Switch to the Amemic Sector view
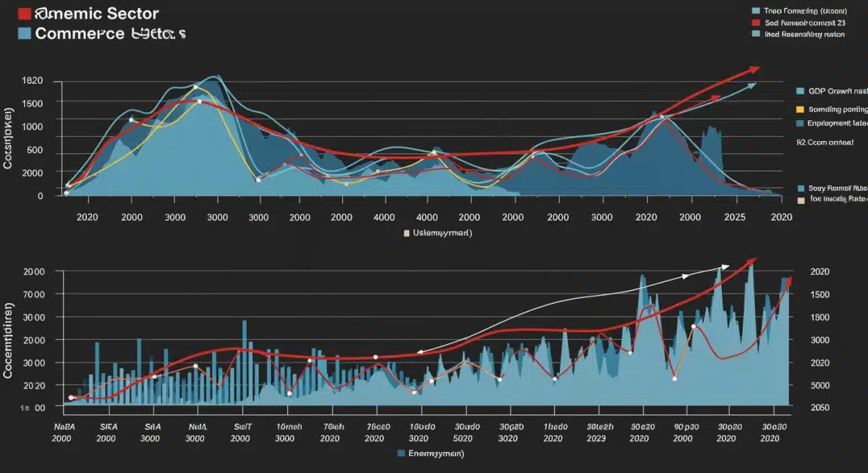The height and width of the screenshot is (473, 868). pos(98,12)
